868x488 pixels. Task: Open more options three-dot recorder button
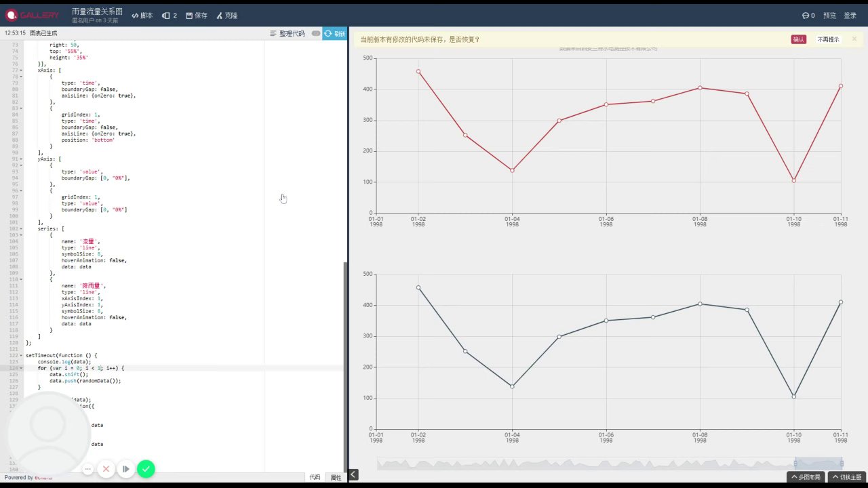click(88, 468)
